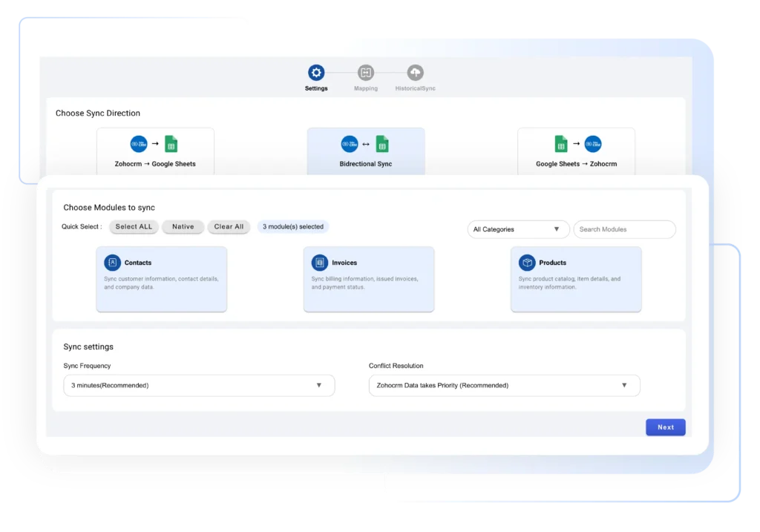Expand the Sync Frequency dropdown
Viewport: 760px width, 532px height.
[198, 385]
